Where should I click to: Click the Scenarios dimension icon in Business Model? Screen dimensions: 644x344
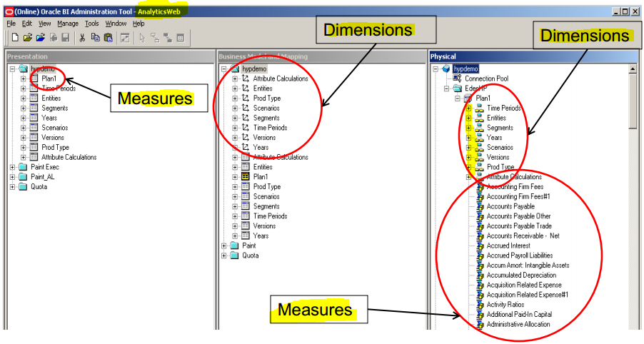pyautogui.click(x=245, y=108)
